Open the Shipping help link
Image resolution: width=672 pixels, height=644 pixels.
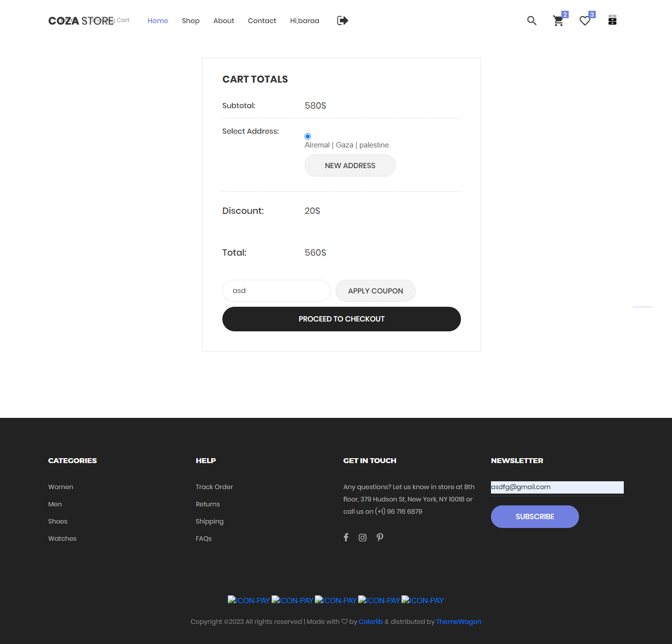(x=210, y=522)
